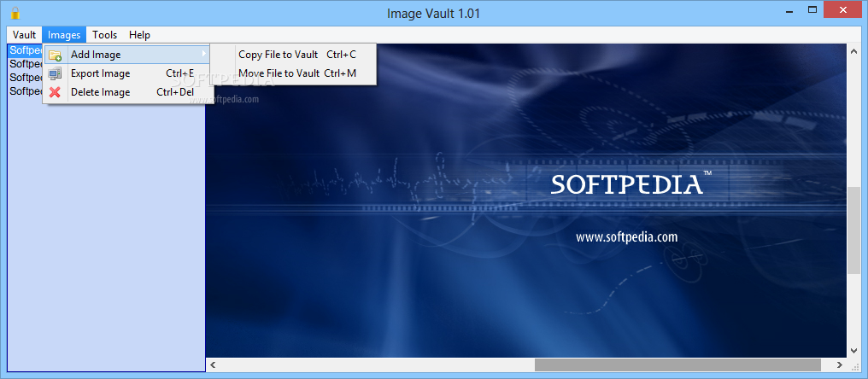Open the Vault menu
The image size is (868, 379).
click(25, 35)
